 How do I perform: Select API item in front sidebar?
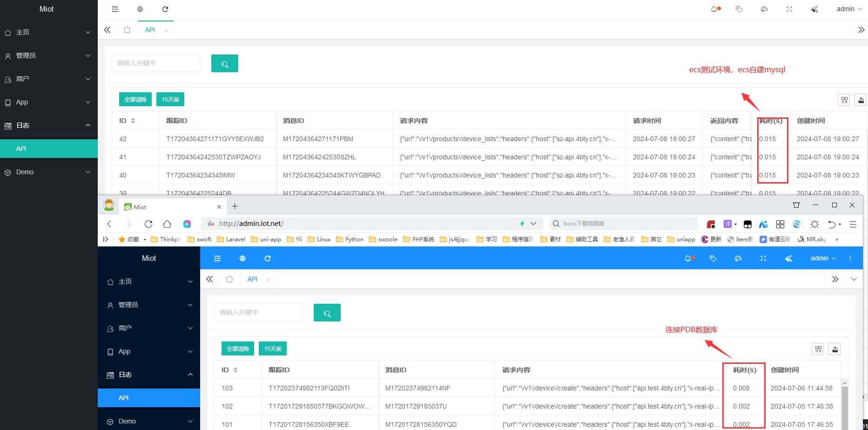coord(149,398)
